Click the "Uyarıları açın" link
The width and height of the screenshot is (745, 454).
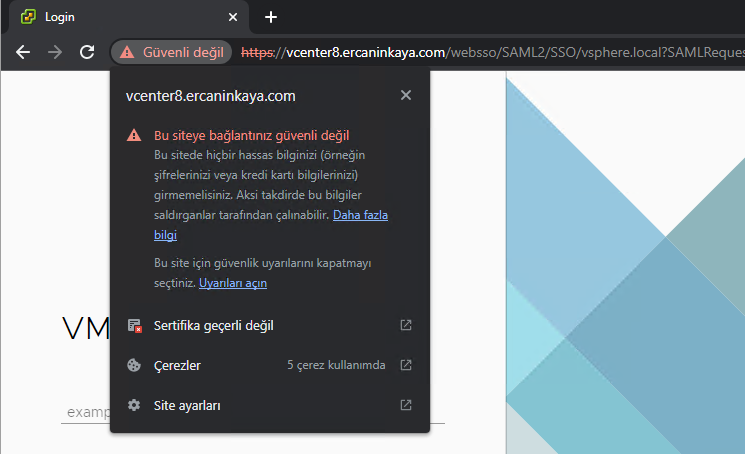click(233, 283)
